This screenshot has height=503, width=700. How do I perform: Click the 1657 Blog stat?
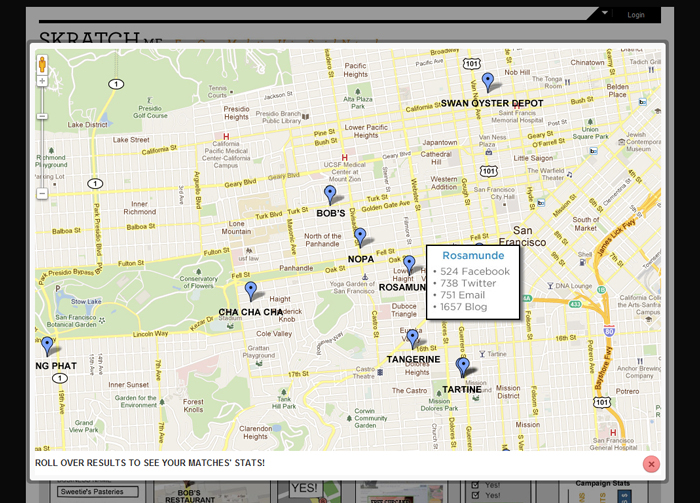463,307
